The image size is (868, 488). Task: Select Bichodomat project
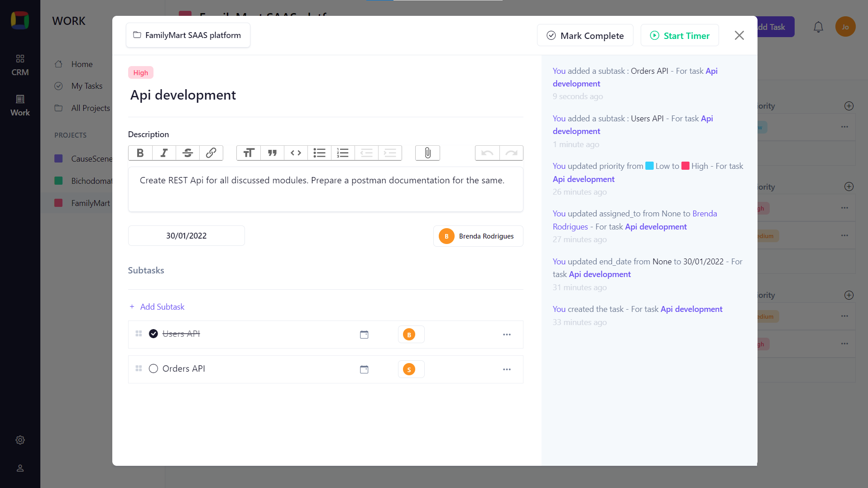tap(83, 181)
